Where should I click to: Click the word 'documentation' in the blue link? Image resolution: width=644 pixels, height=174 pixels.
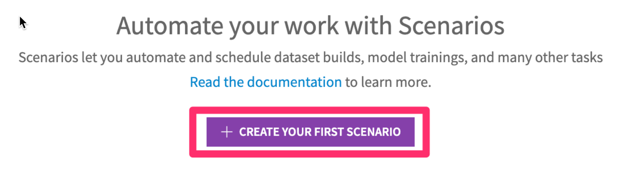click(x=294, y=82)
